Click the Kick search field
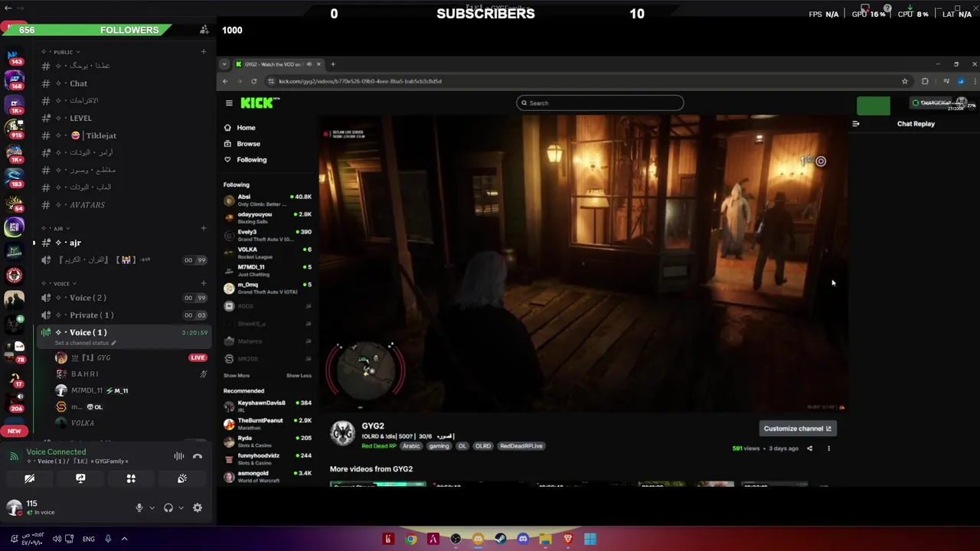 (599, 103)
